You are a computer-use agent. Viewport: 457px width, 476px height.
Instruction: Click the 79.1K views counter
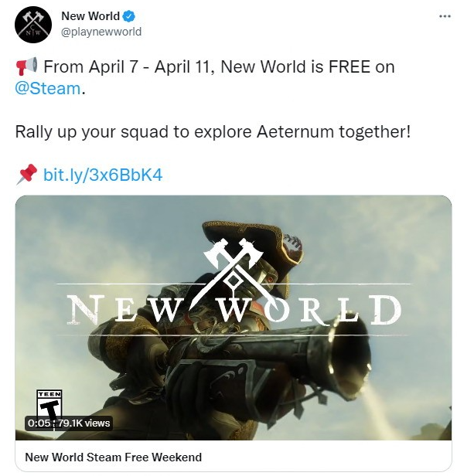pos(84,423)
